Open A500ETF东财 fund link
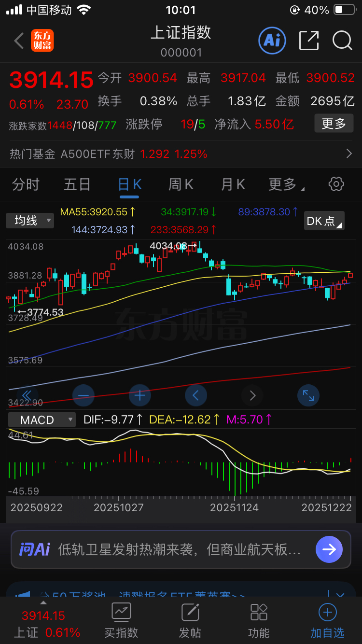362x644 pixels. 97,154
